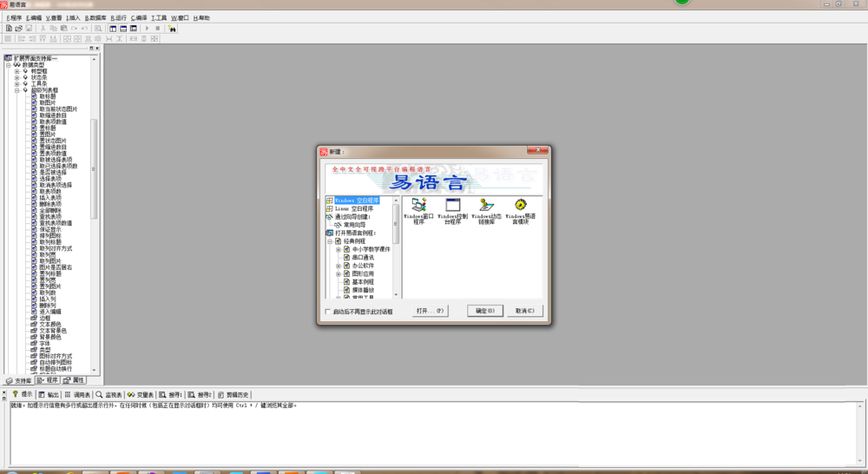Collapse the 经典例程 tree node

pyautogui.click(x=330, y=241)
